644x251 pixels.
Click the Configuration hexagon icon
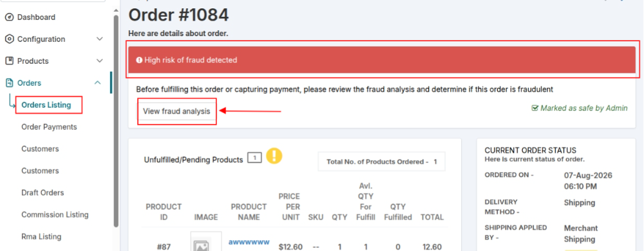tap(9, 39)
